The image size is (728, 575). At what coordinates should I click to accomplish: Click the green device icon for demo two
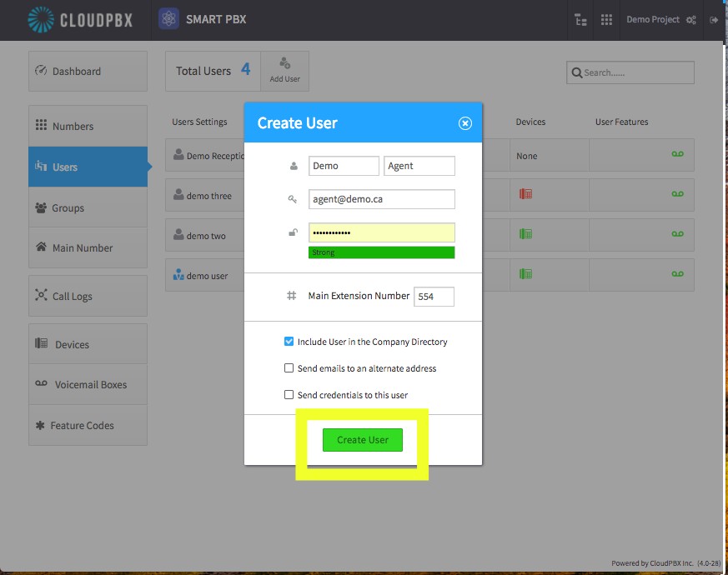point(525,234)
